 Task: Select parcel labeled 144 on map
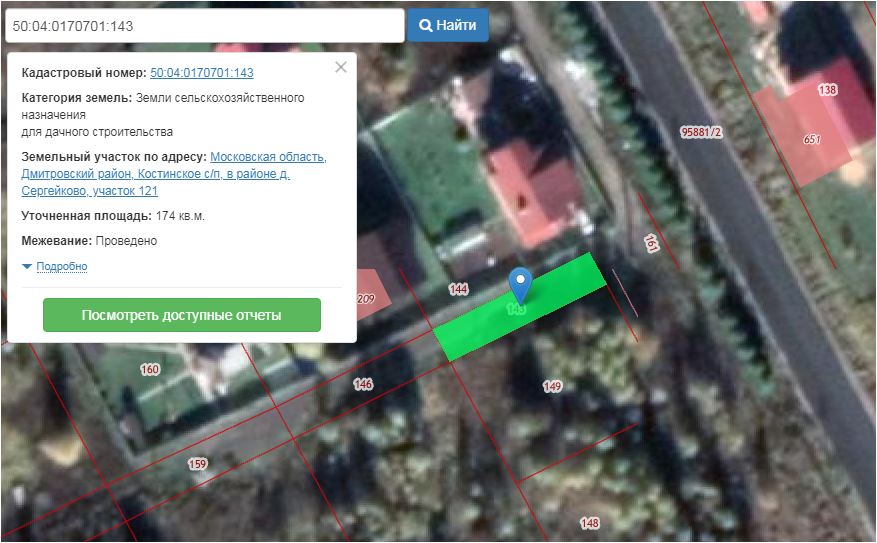[x=459, y=289]
